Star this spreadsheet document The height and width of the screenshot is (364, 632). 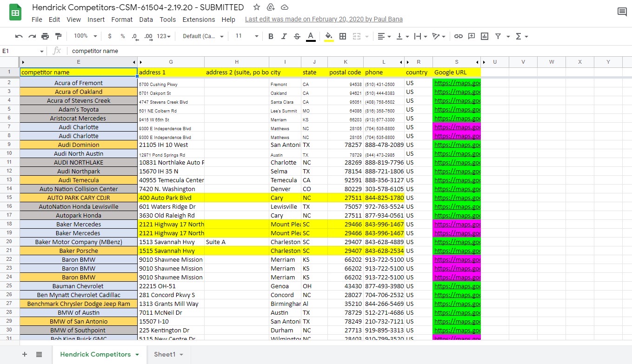click(x=257, y=7)
